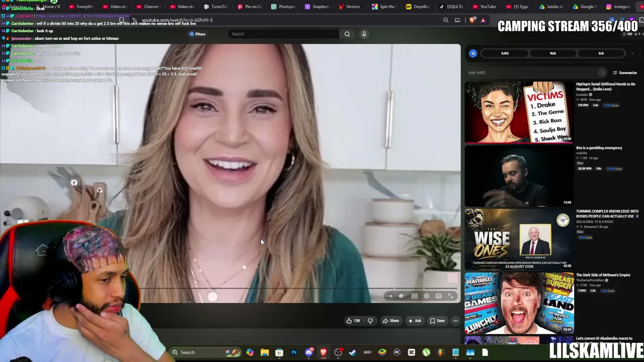Image resolution: width=644 pixels, height=362 pixels.
Task: Switch to the Spin the browser tab
Action: pyautogui.click(x=384, y=7)
